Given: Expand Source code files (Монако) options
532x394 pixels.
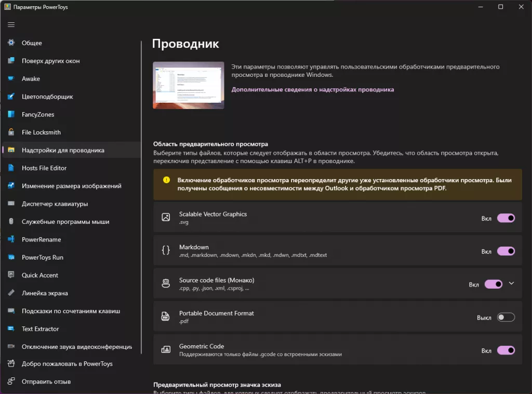Looking at the screenshot, I should pyautogui.click(x=511, y=283).
